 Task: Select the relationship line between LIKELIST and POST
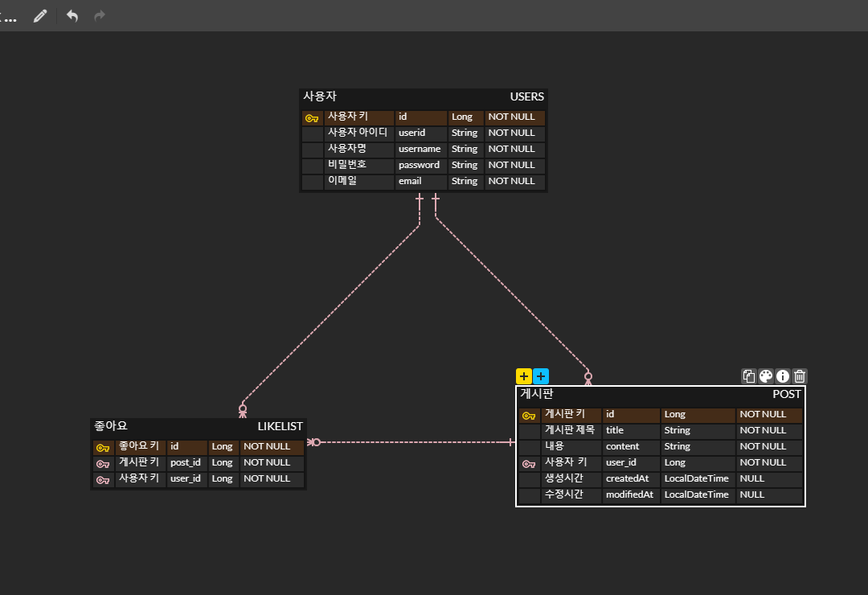click(x=412, y=442)
